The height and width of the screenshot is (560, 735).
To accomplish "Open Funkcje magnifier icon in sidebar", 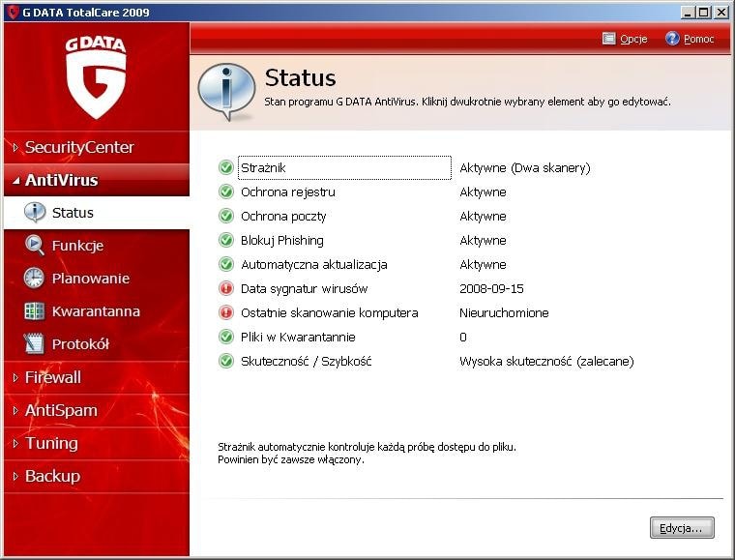I will coord(35,246).
